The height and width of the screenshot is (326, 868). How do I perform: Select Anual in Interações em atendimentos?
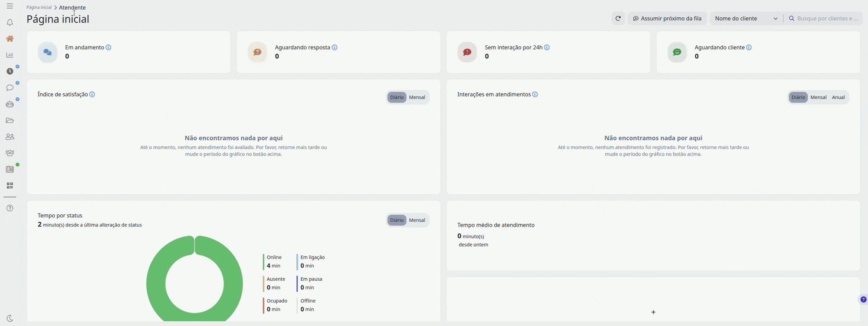838,97
